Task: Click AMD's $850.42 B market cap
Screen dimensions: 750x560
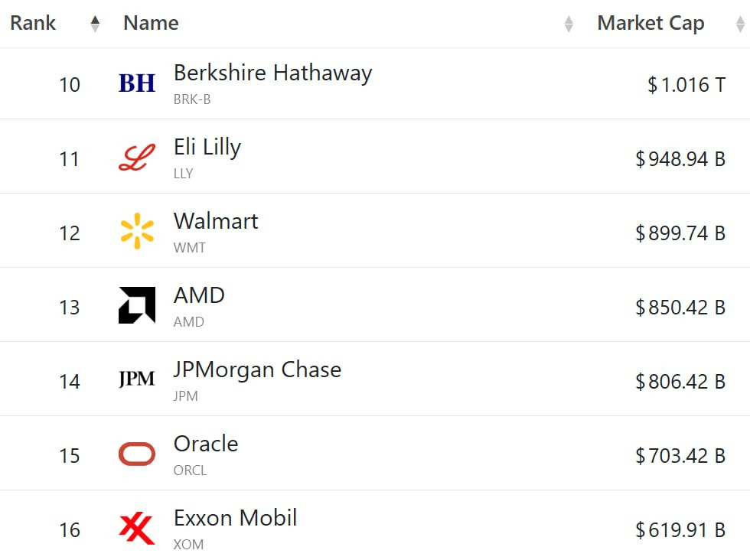Action: tap(680, 307)
